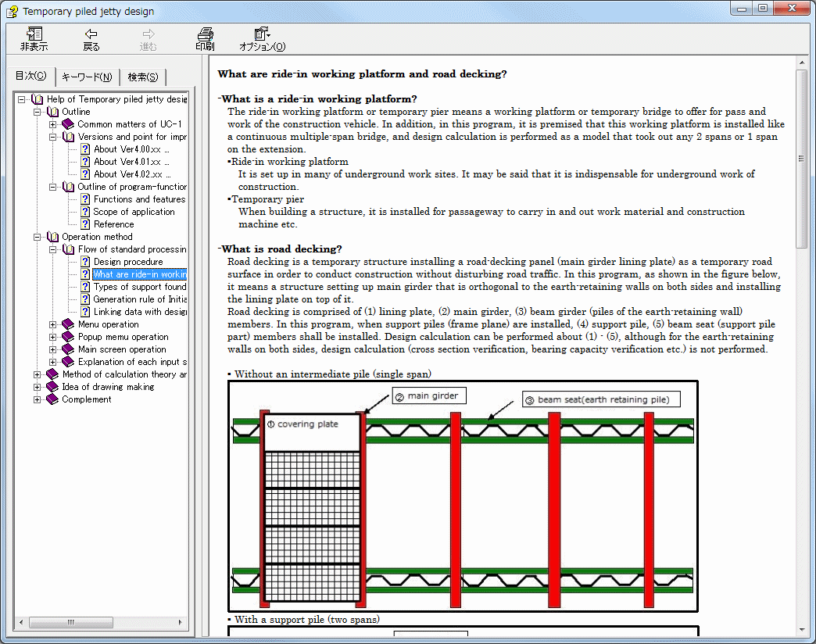Open the オプション (Options) toolbar button
Screen dimensions: 816x644
coord(263,39)
